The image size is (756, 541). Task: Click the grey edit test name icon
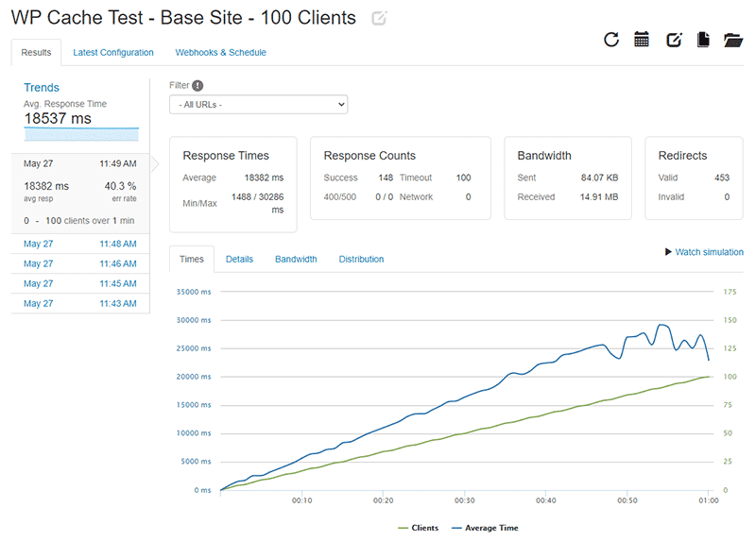[379, 18]
